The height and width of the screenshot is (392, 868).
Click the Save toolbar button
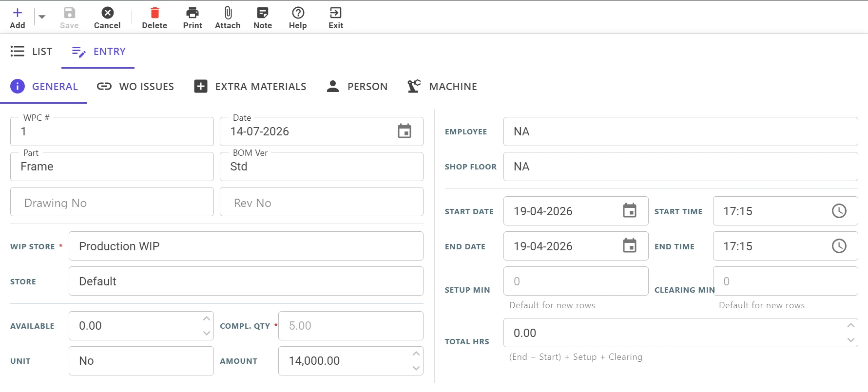[x=69, y=18]
